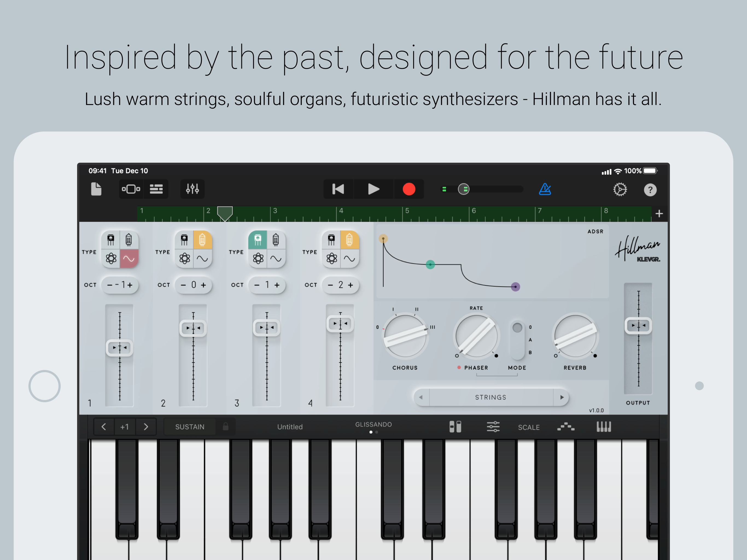Select sine wave type on oscillator 1
Viewport: 747px width, 560px height.
coord(129,259)
